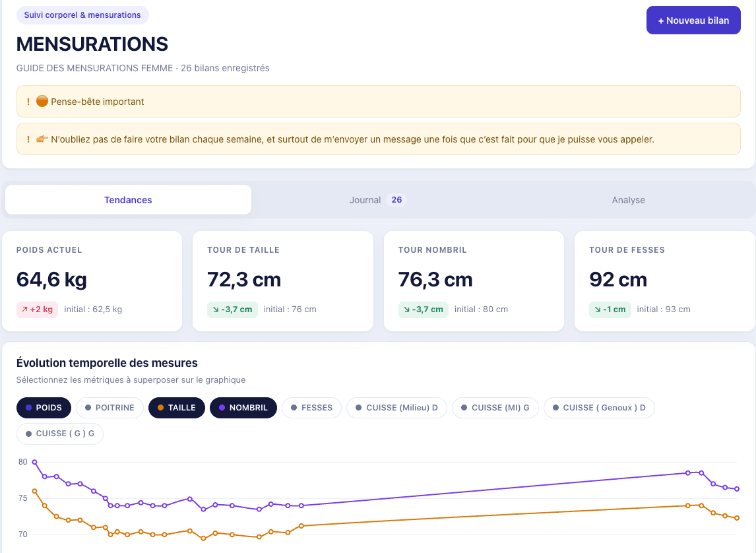The height and width of the screenshot is (553, 756).
Task: Enable the CUISSE (MI) G chip
Action: tap(495, 407)
